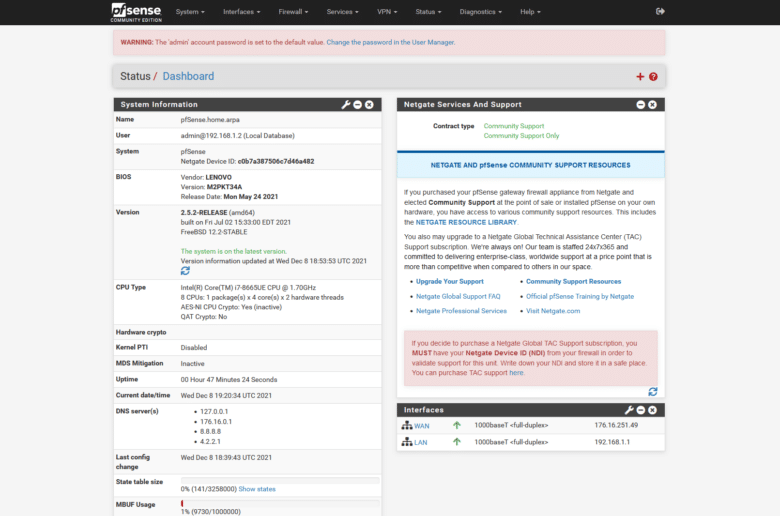Close Netgate Services And Support widget
This screenshot has width=780, height=516.
(x=653, y=104)
